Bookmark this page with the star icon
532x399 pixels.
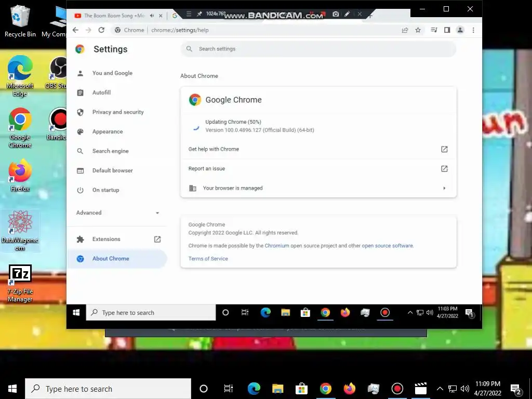(x=418, y=30)
